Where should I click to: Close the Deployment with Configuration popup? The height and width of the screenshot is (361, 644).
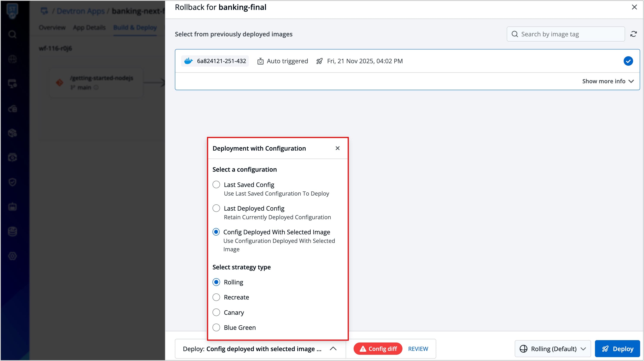[337, 148]
